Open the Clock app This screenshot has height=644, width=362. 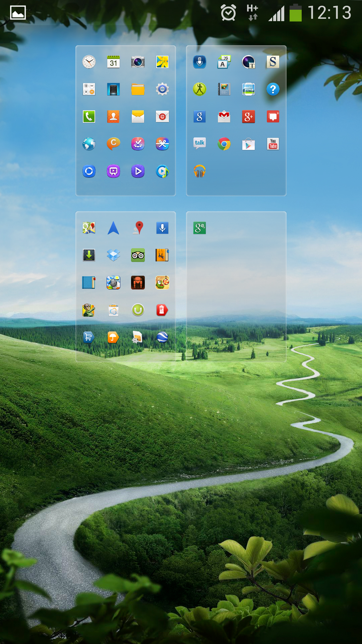coord(89,62)
